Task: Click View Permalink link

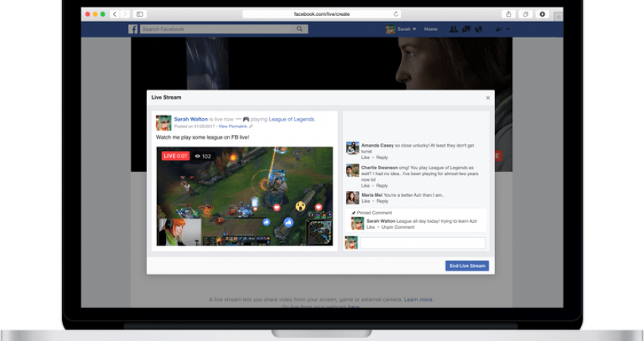Action: [233, 127]
